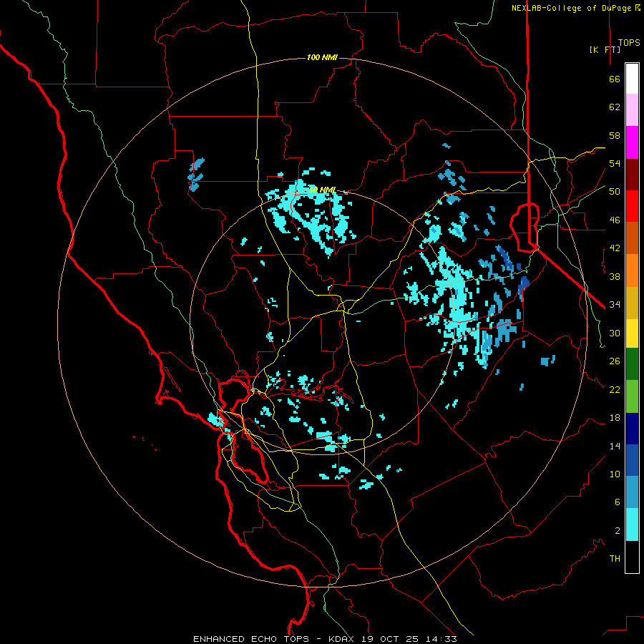Viewport: 644px width, 644px height.
Task: Click the 6 legend value label
Action: [x=618, y=502]
